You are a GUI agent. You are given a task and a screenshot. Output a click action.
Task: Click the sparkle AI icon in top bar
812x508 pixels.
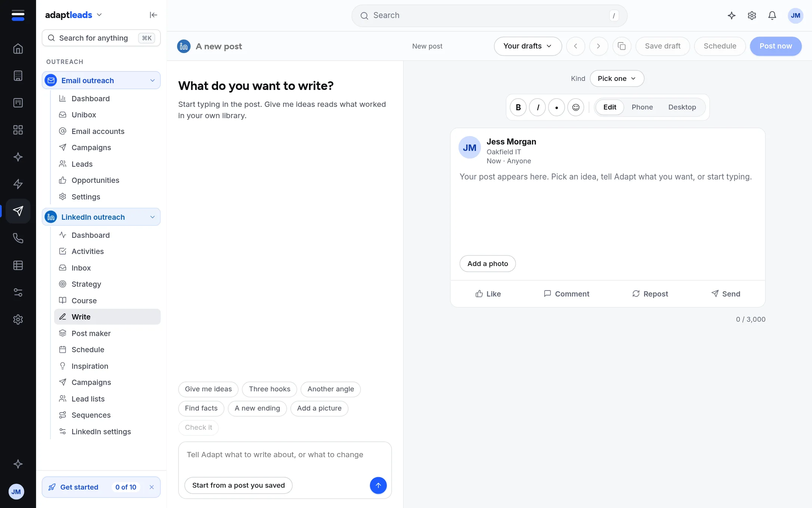pyautogui.click(x=732, y=15)
